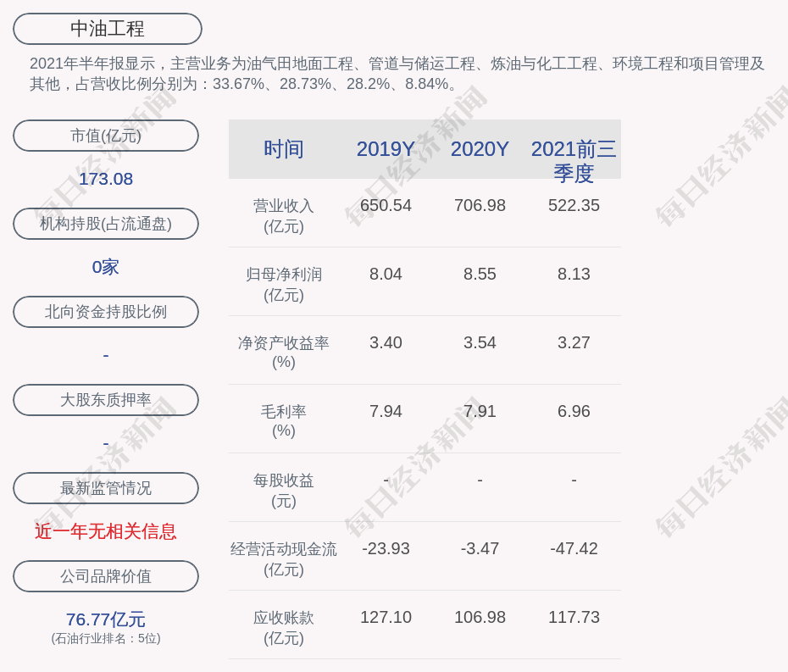788x672 pixels.
Task: Click the receivables value 117.73
Action: point(574,617)
